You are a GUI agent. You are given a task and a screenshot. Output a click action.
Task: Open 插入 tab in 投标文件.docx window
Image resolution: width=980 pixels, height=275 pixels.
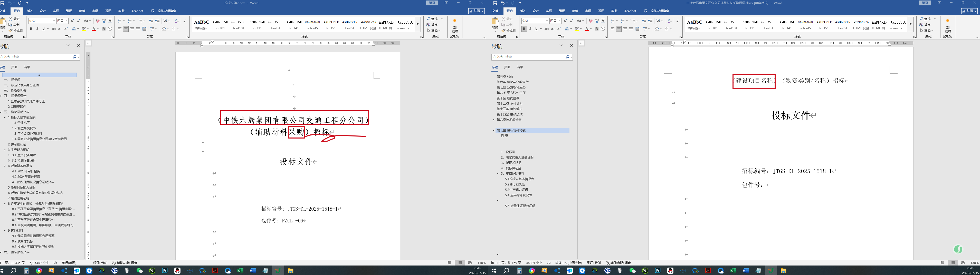click(30, 11)
